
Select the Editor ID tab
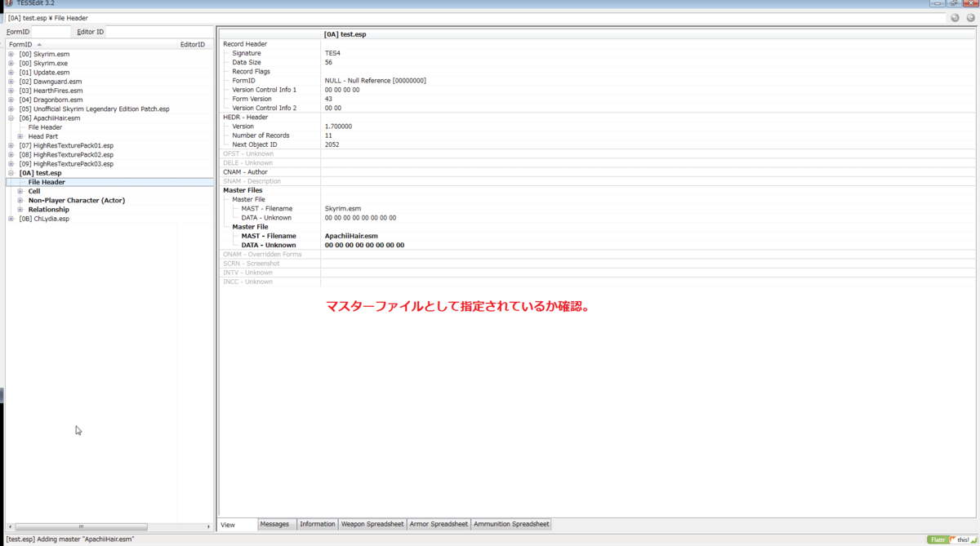[x=88, y=32]
